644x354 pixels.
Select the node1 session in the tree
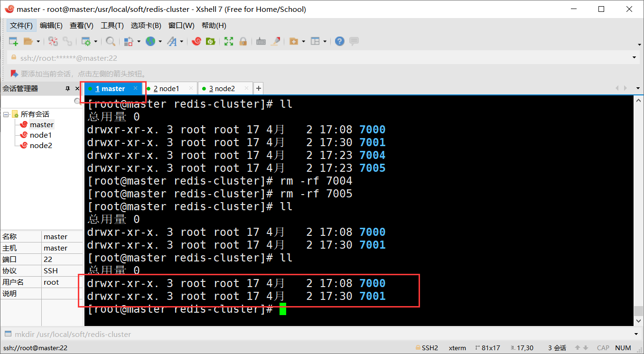pyautogui.click(x=41, y=135)
